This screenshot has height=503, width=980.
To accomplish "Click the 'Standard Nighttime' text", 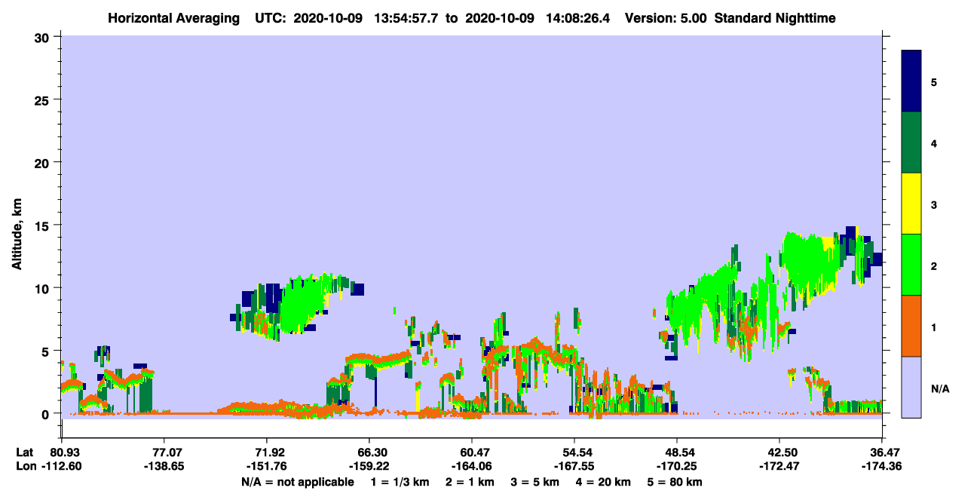I will click(774, 18).
